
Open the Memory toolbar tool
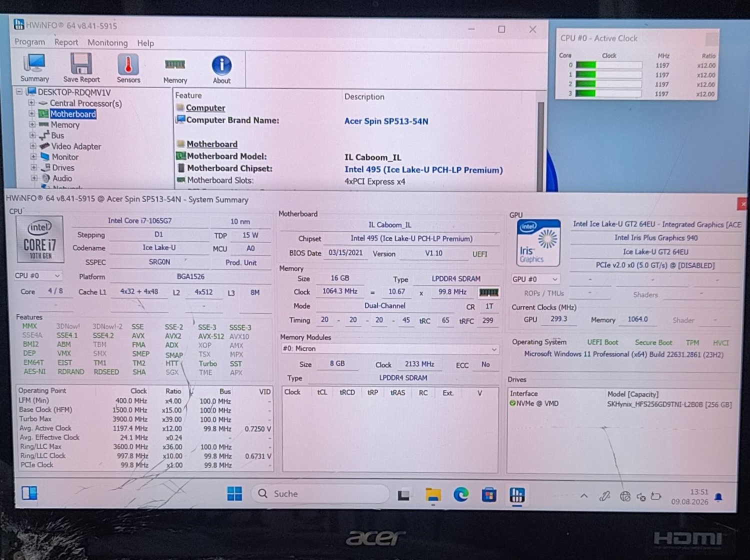(175, 70)
